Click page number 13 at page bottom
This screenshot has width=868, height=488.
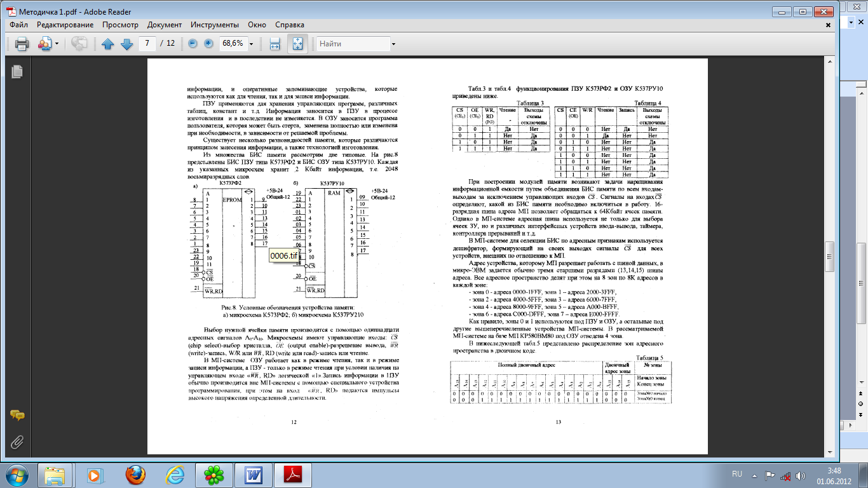point(559,421)
